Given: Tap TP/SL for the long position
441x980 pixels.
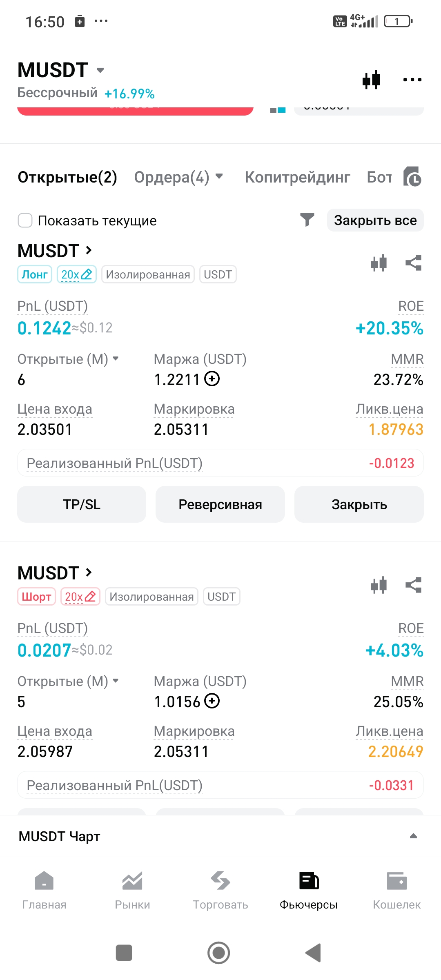Looking at the screenshot, I should pyautogui.click(x=82, y=504).
